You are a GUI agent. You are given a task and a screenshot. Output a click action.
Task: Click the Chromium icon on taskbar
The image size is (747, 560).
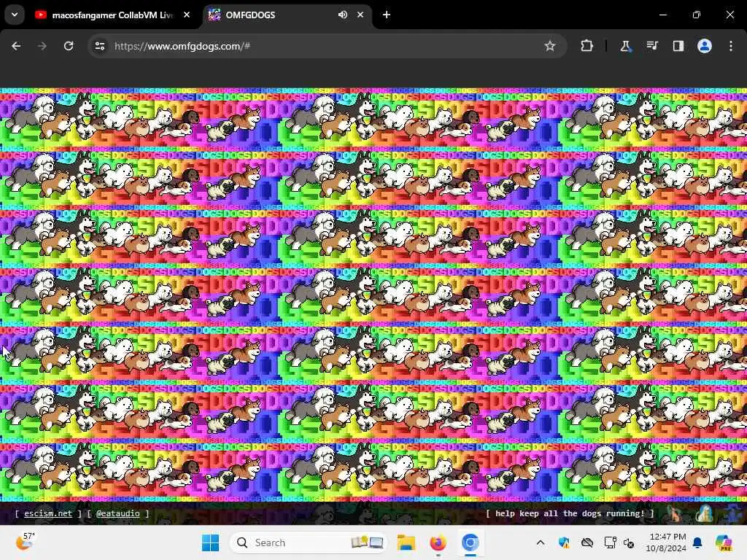[470, 542]
